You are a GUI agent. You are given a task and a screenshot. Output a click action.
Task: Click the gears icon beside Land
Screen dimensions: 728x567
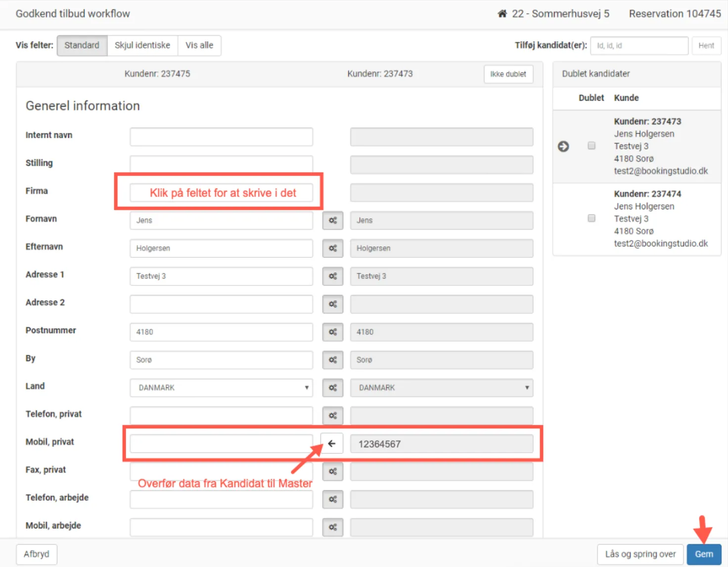333,388
